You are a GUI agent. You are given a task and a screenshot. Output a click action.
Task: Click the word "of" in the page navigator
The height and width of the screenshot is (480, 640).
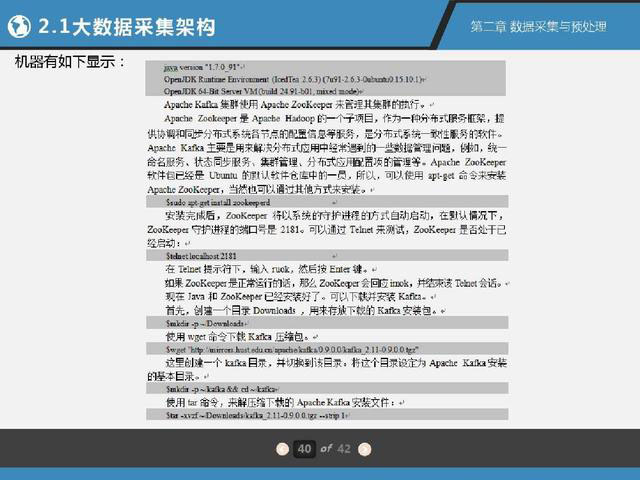(325, 449)
